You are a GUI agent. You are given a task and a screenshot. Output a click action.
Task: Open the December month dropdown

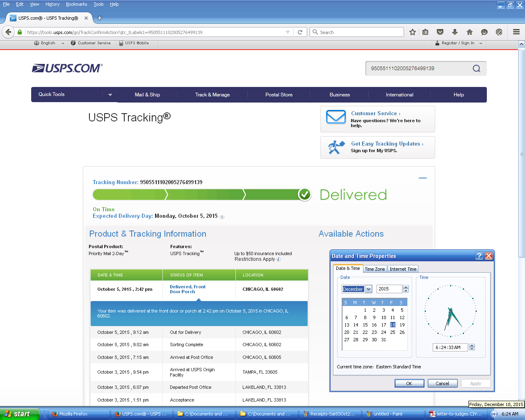pos(368,289)
